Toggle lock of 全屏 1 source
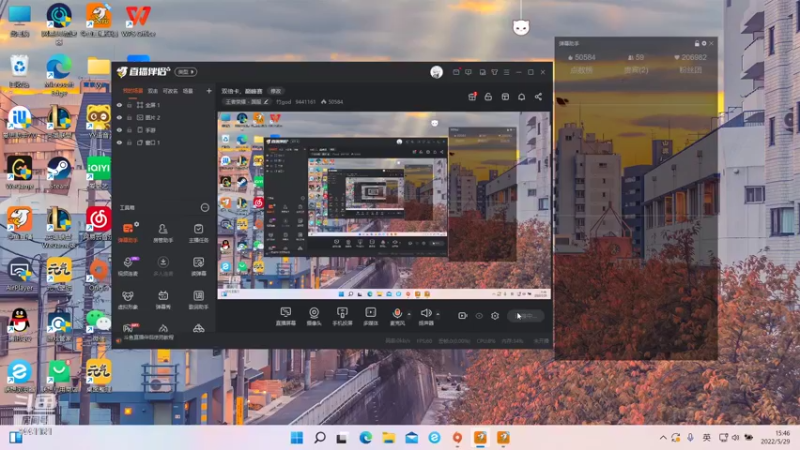The width and height of the screenshot is (800, 450). [x=130, y=105]
